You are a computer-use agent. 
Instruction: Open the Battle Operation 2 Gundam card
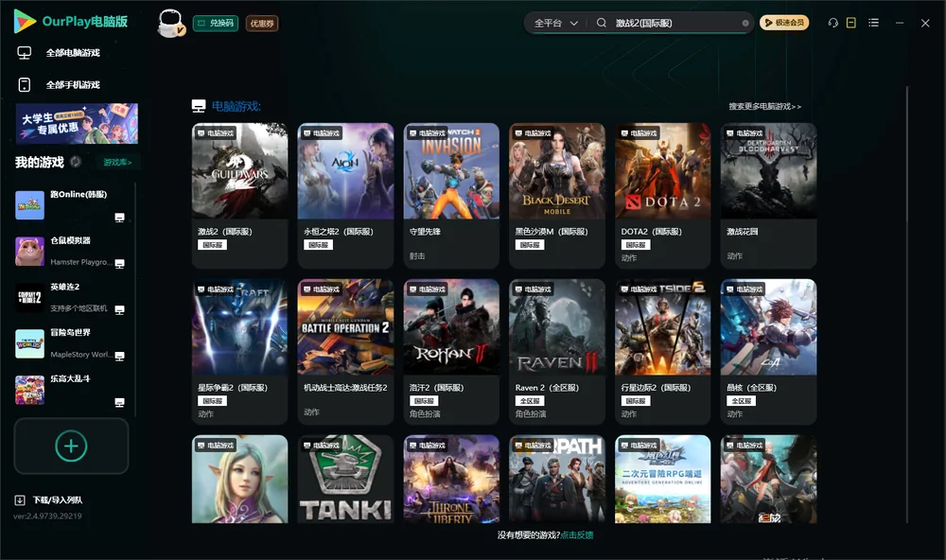(345, 352)
